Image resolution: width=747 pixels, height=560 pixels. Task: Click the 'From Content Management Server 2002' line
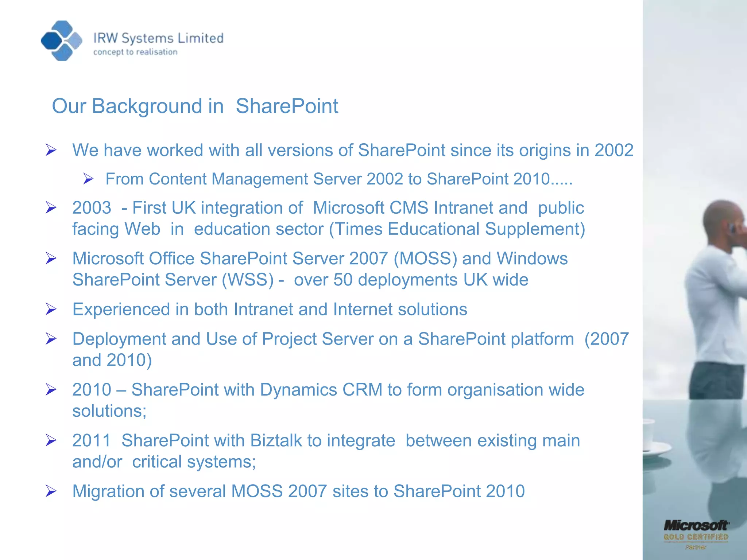[x=338, y=179]
